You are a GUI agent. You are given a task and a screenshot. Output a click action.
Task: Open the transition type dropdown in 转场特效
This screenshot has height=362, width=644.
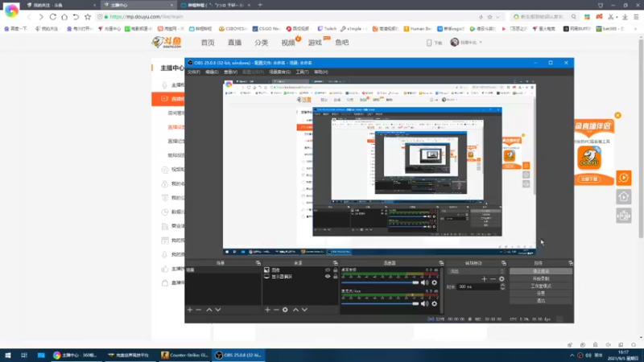pyautogui.click(x=476, y=271)
